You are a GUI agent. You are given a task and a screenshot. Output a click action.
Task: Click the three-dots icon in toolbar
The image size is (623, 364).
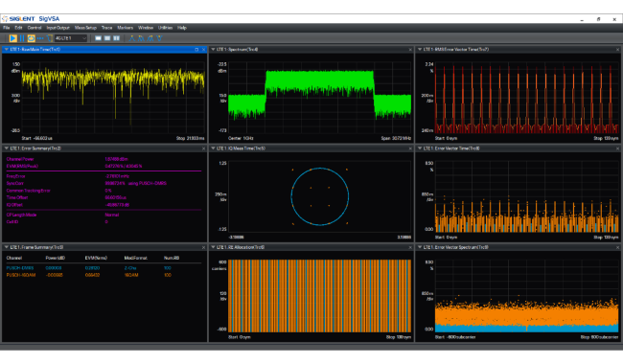(40, 38)
